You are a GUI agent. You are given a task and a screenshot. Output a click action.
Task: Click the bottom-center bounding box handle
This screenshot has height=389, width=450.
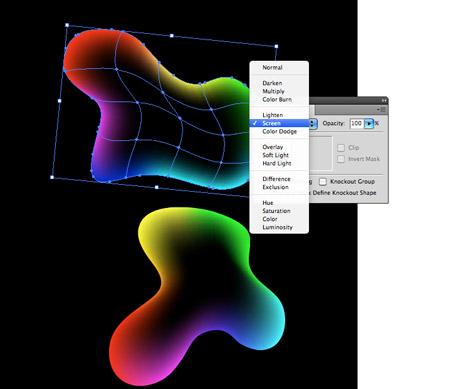coord(157,187)
